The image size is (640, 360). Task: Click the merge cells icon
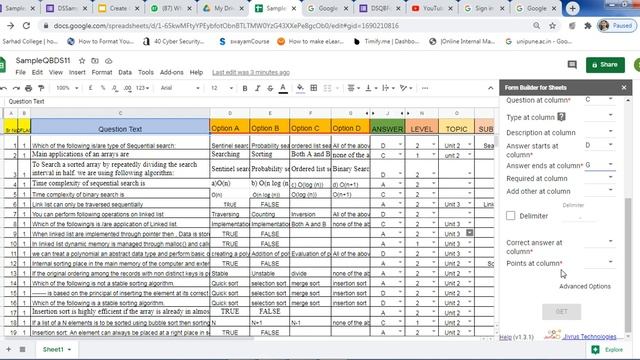(327, 88)
